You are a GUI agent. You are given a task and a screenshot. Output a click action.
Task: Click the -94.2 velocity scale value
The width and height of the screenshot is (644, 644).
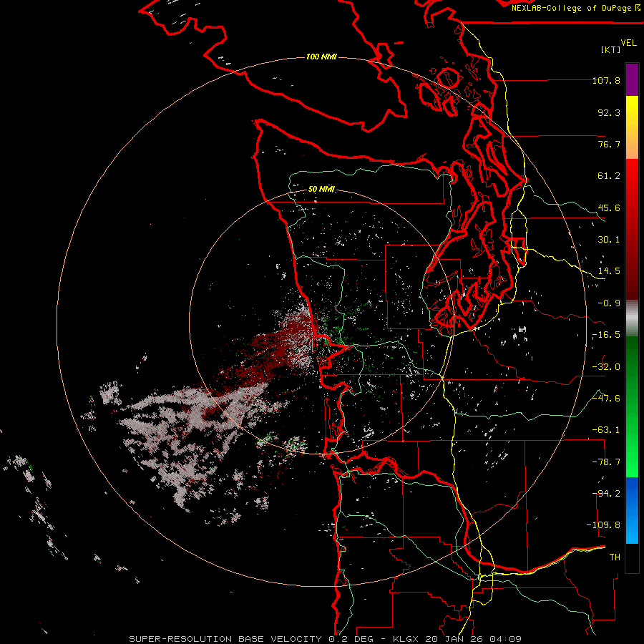point(606,494)
